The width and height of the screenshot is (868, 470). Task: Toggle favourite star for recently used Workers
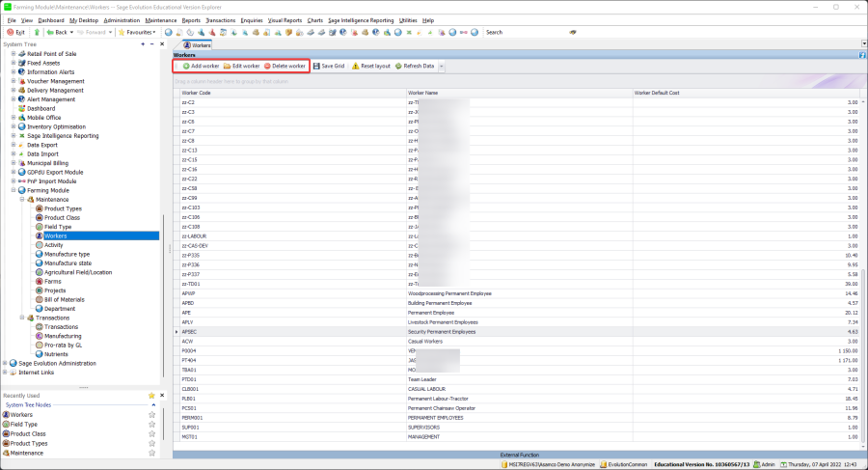click(151, 414)
